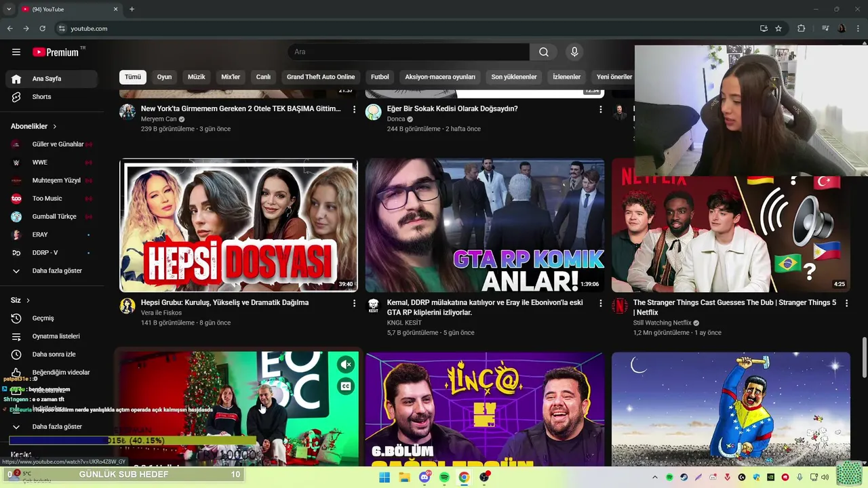Open ERAY channel subscription
The width and height of the screenshot is (868, 488).
pos(51,235)
